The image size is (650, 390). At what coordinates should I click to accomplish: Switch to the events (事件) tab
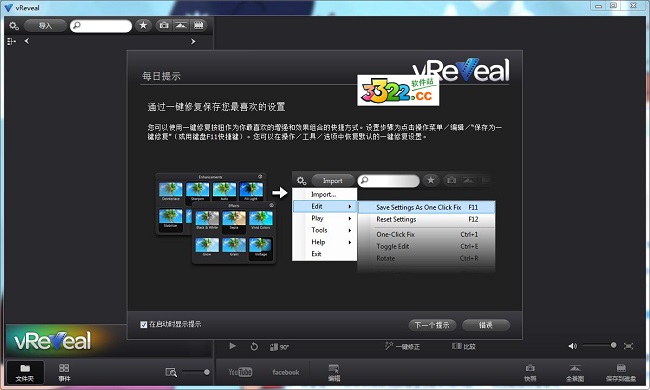point(64,372)
